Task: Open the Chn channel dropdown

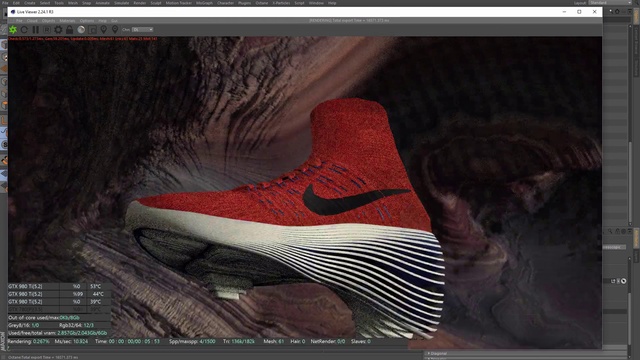Action: pos(142,30)
